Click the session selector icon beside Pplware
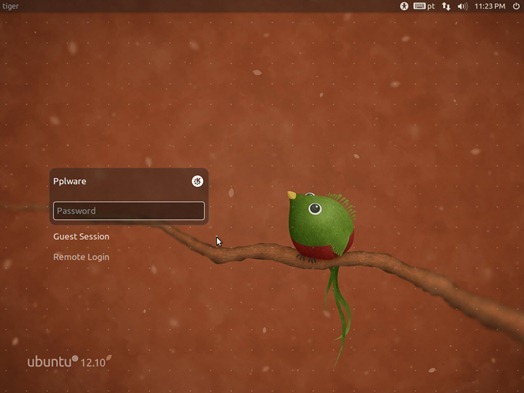 coord(198,181)
